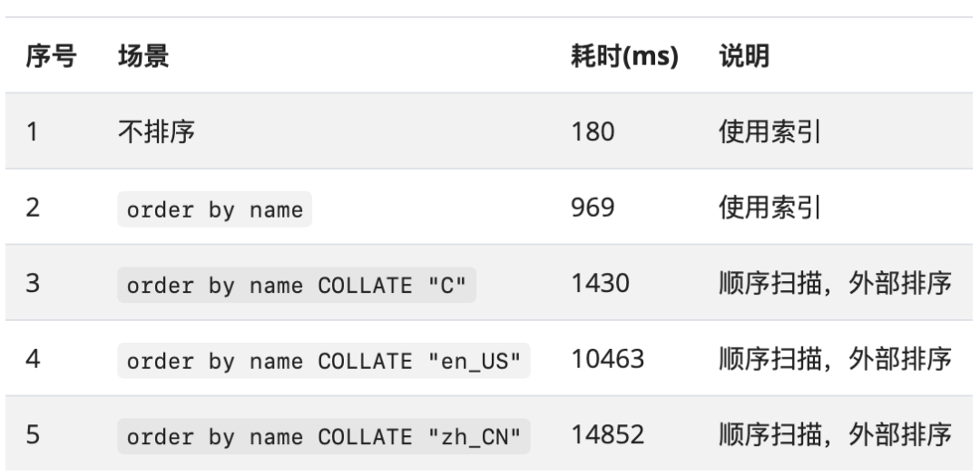Select the 不排序 cell
The width and height of the screenshot is (980, 476).
tap(156, 131)
